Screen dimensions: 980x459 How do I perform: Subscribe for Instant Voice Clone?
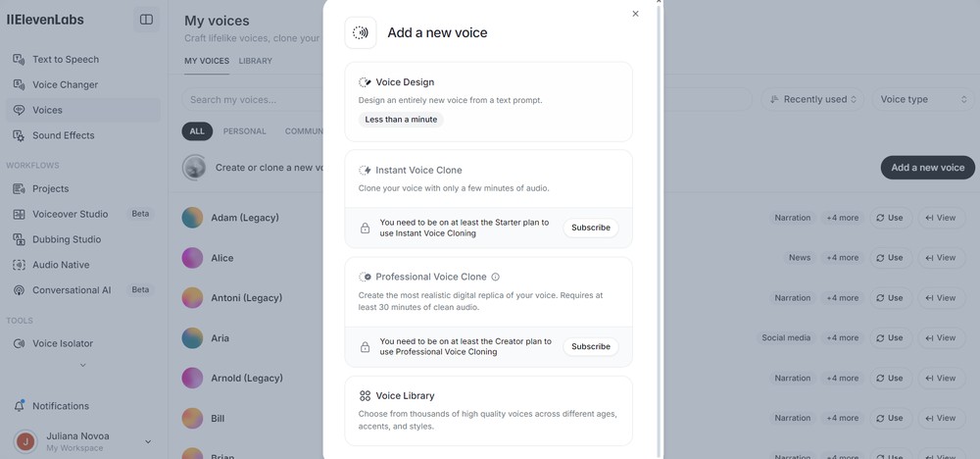click(x=591, y=228)
